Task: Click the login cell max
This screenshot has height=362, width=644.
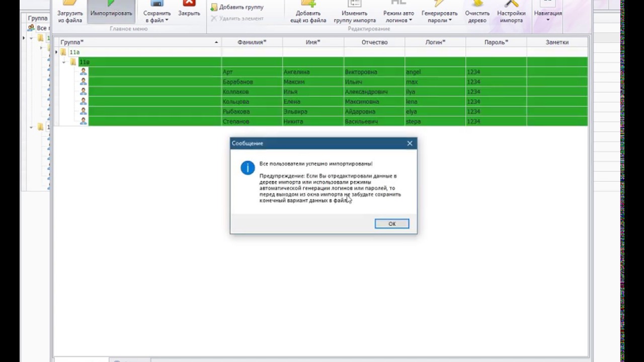Action: click(x=435, y=81)
